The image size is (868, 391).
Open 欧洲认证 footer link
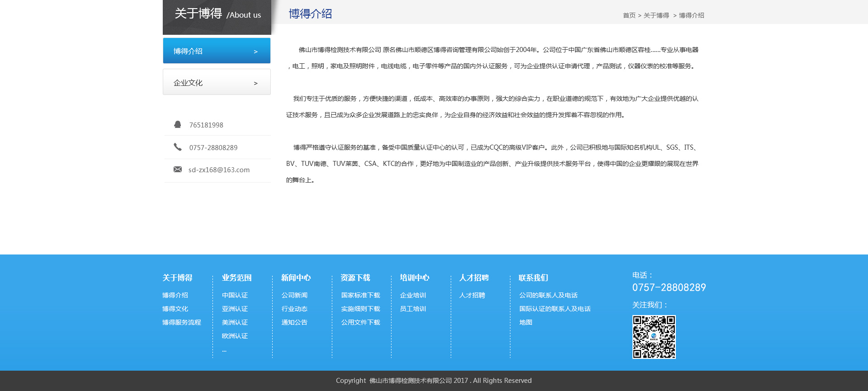[x=235, y=336]
